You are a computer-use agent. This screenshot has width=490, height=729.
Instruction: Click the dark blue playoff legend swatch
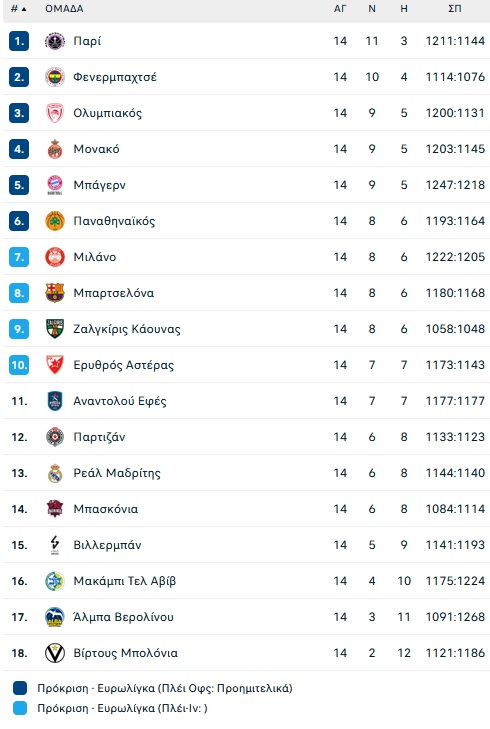point(20,688)
